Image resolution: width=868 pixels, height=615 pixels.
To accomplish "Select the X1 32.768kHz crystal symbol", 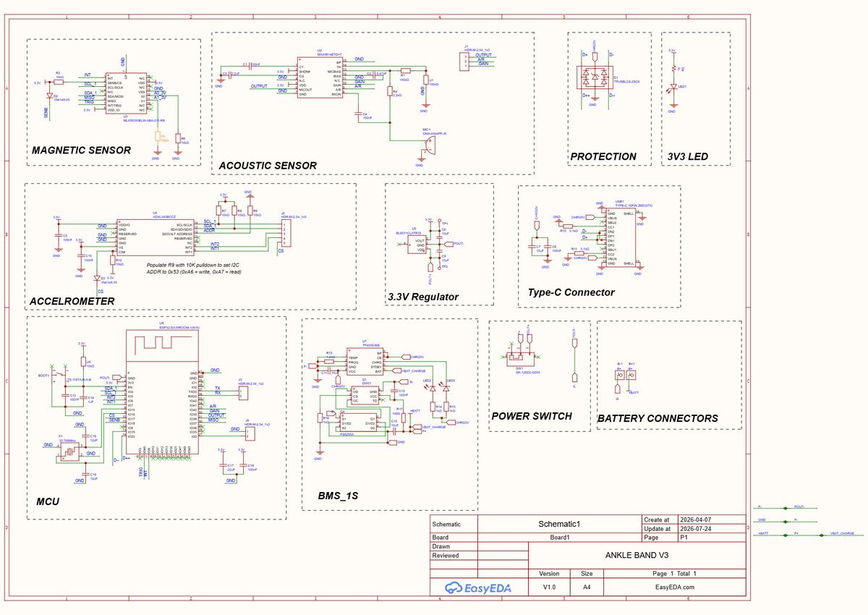I will point(69,453).
